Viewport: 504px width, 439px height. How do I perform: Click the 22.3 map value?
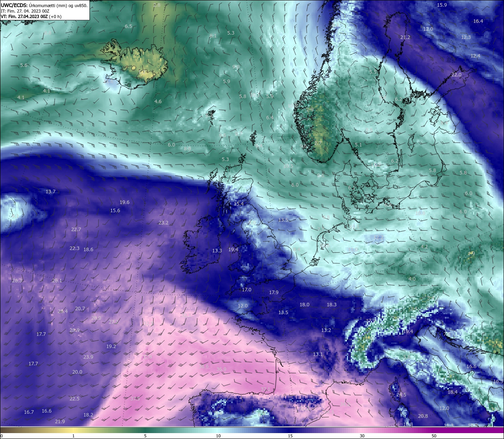(74, 248)
